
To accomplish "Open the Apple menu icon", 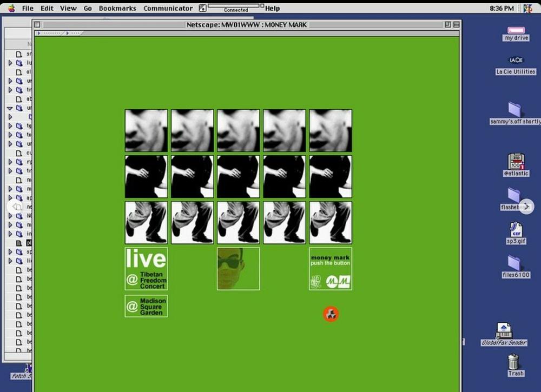I will (x=11, y=8).
